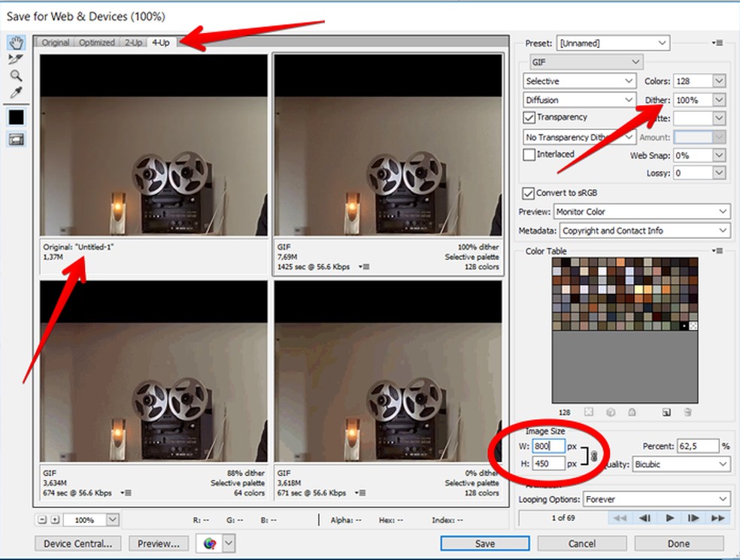Open the zoom level 100% dropdown
This screenshot has width=740, height=560.
click(112, 519)
